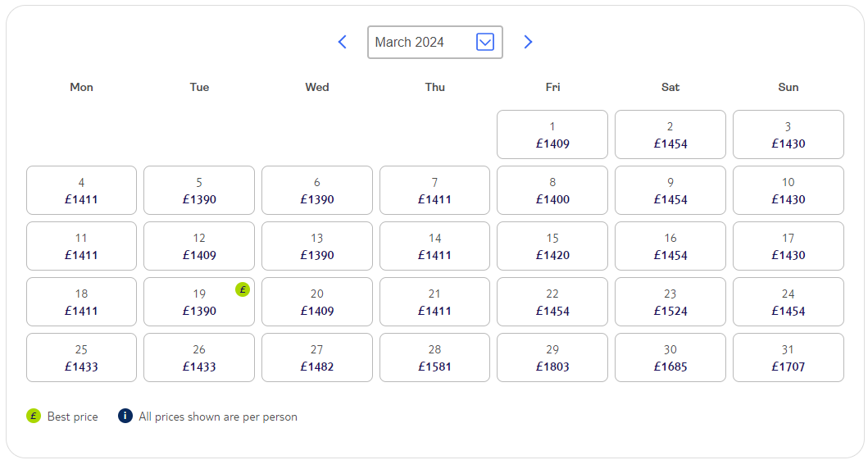Viewport: 868px width, 460px height.
Task: Go to the next month arrow
Action: (x=528, y=42)
